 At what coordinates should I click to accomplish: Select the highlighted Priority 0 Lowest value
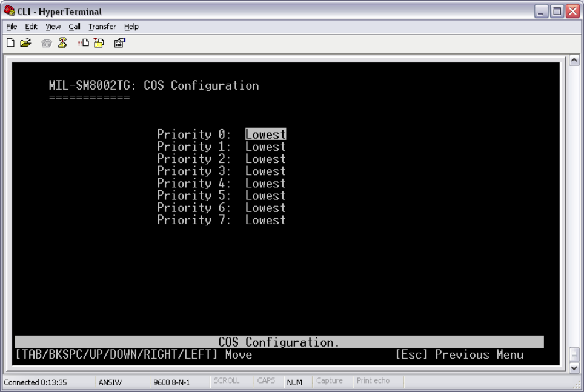click(265, 134)
